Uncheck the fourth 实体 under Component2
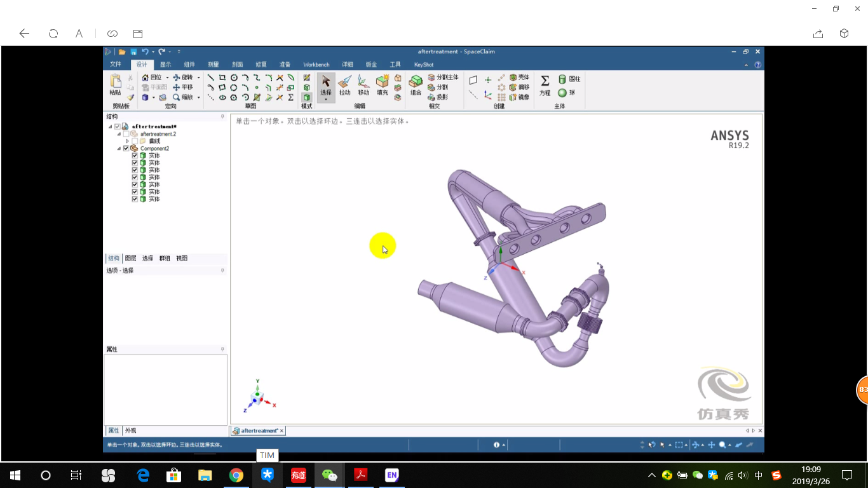Screen dimensions: 868x488 (x=135, y=177)
